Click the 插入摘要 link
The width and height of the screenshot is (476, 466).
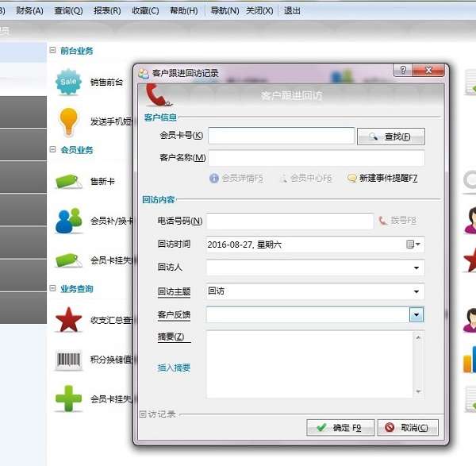coord(174,368)
